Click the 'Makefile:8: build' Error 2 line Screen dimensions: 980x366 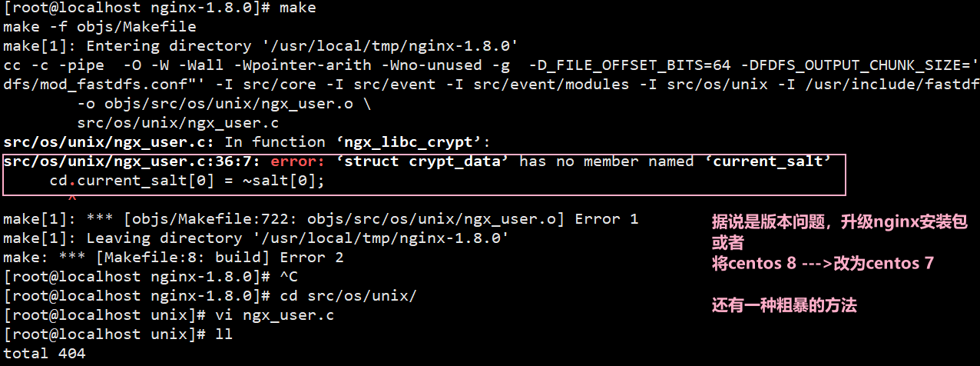174,258
